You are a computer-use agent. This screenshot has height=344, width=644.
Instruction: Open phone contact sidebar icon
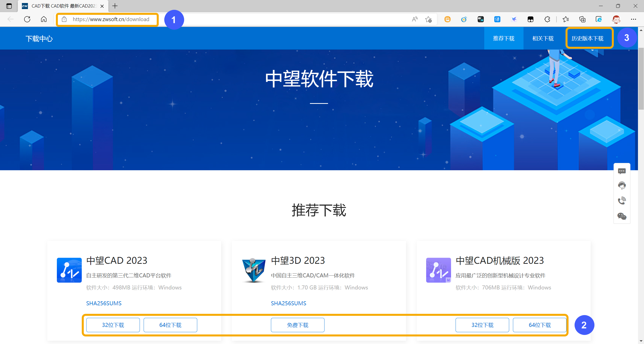[622, 201]
